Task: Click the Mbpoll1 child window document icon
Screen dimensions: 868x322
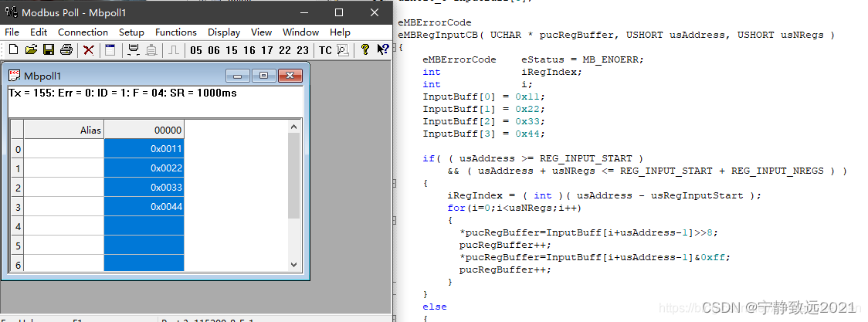Action: [15, 75]
